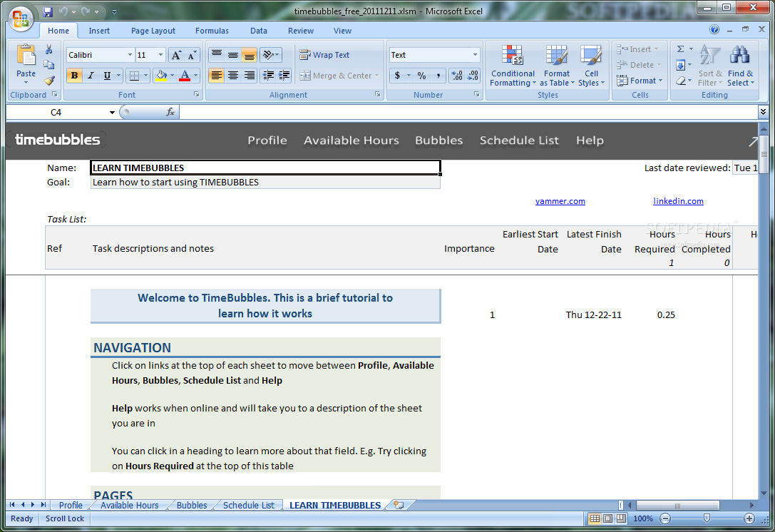Open Name Box dropdown for C4
Screen dimensions: 775x532
click(x=112, y=113)
